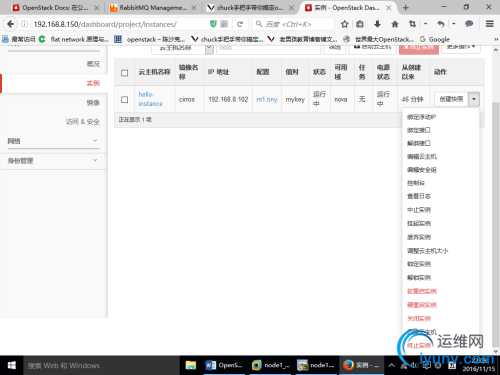Select 调整云主机大小 from the action menu
The image size is (500, 375).
point(428,251)
